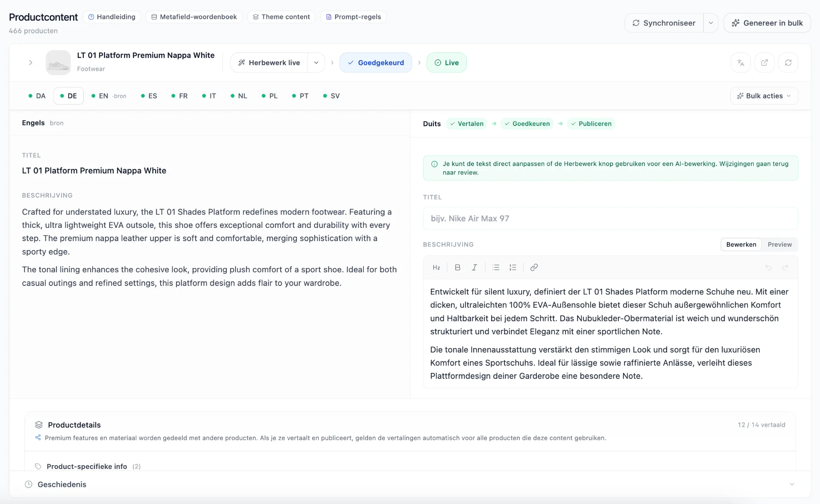Switch to the EN source language tab
The height and width of the screenshot is (504, 820).
pyautogui.click(x=109, y=96)
